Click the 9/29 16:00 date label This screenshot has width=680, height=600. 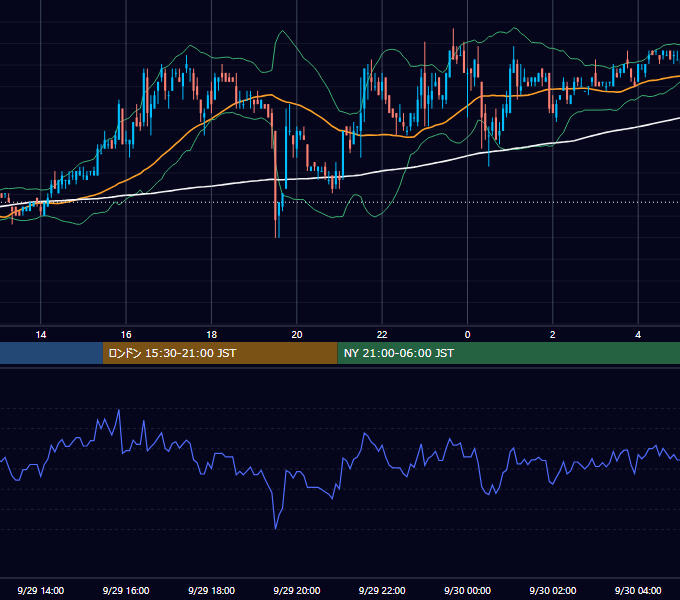click(x=126, y=590)
